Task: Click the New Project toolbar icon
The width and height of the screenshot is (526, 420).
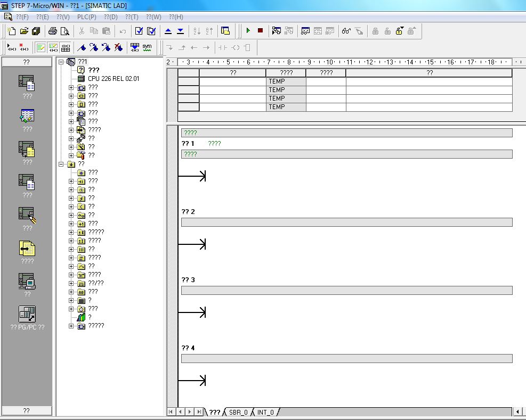Action: [x=11, y=31]
